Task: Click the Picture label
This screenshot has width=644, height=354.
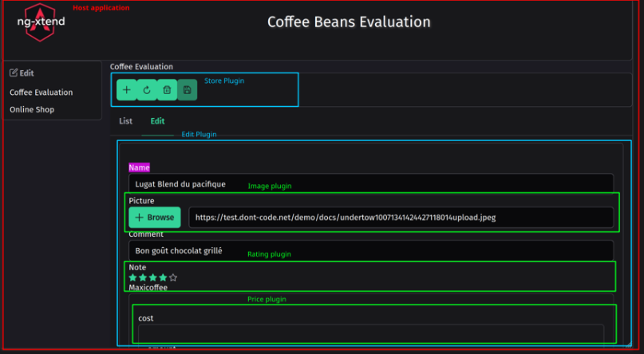Action: point(141,201)
